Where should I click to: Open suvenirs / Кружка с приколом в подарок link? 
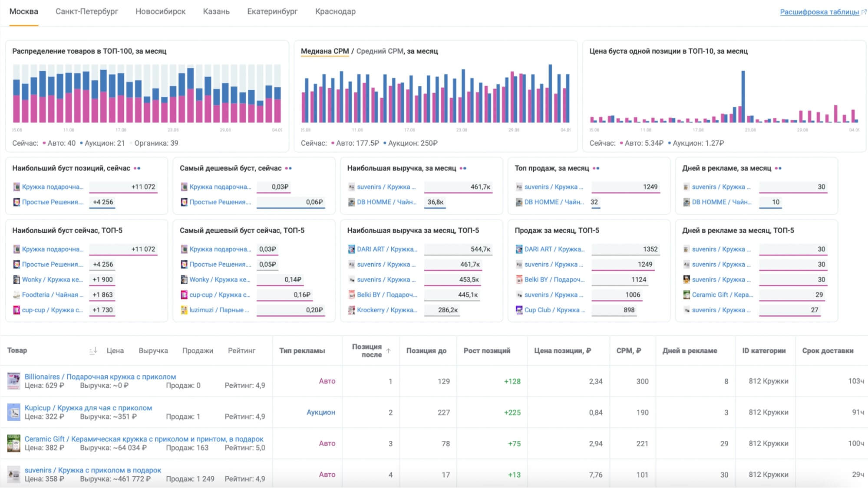coord(92,470)
